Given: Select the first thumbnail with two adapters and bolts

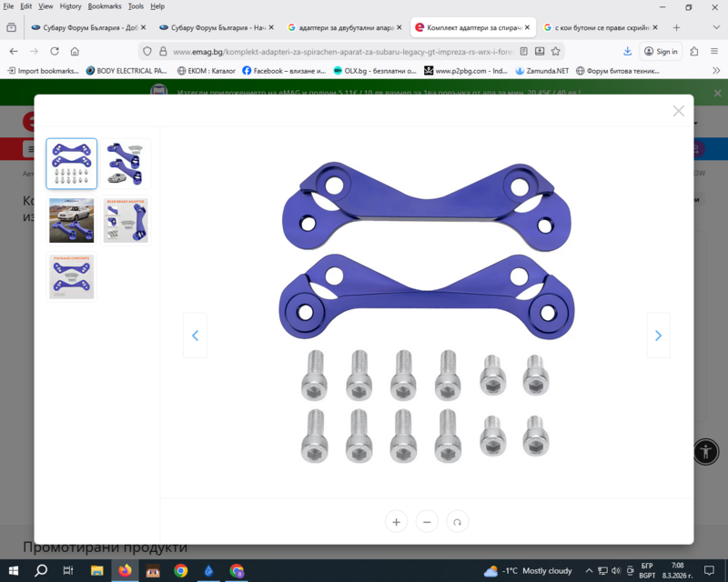Looking at the screenshot, I should [72, 164].
